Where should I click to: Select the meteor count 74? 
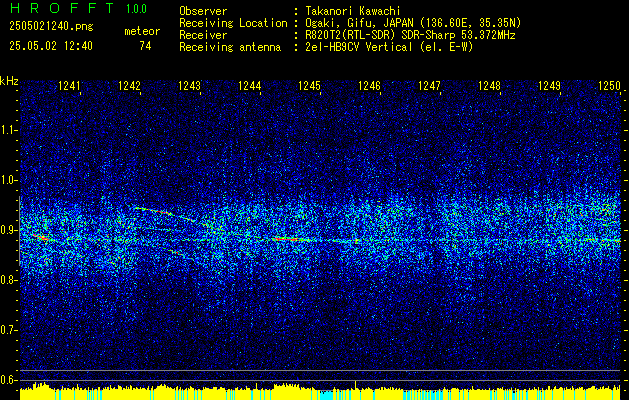145,46
